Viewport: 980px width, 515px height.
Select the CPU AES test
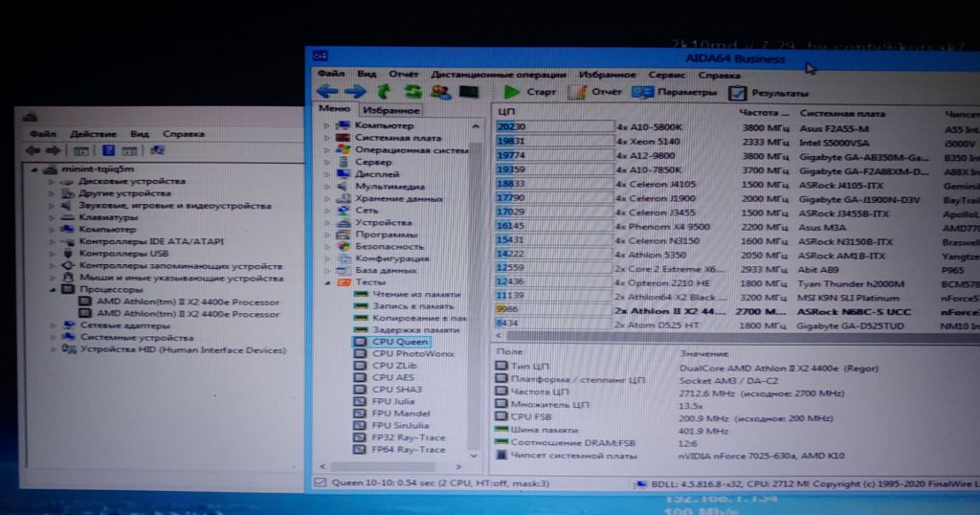pos(392,377)
